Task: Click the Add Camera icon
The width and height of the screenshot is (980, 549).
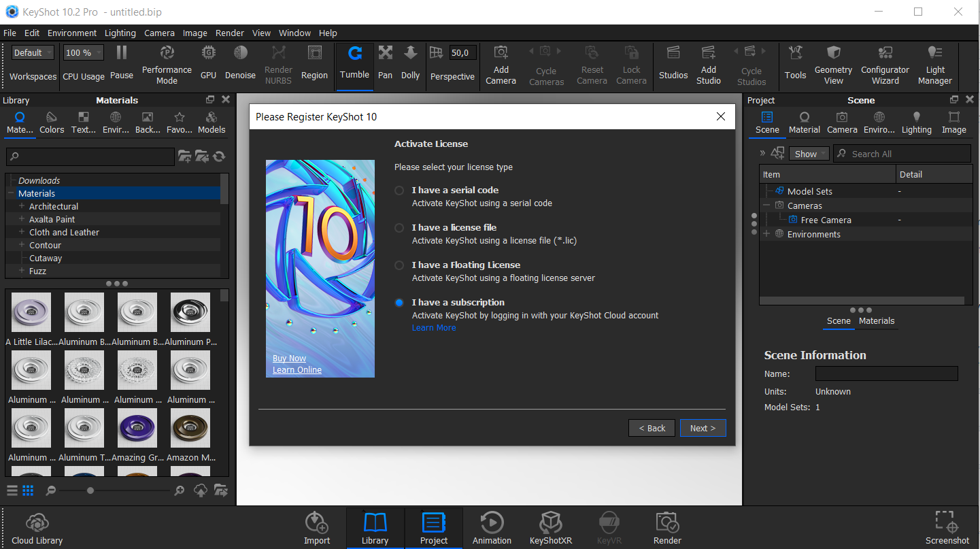Action: (501, 53)
